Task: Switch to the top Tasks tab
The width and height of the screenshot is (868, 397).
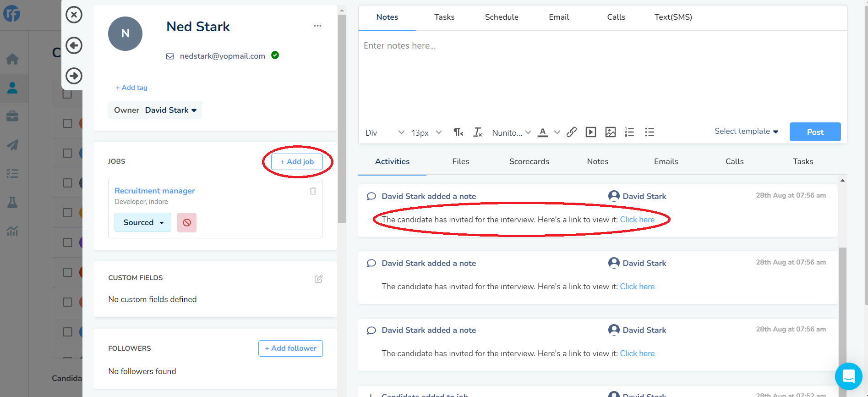Action: (x=444, y=17)
